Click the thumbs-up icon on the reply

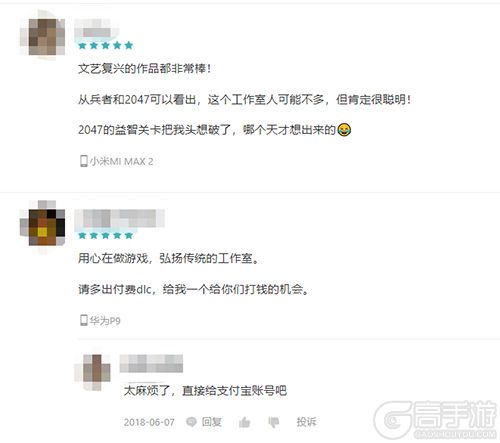tap(245, 422)
